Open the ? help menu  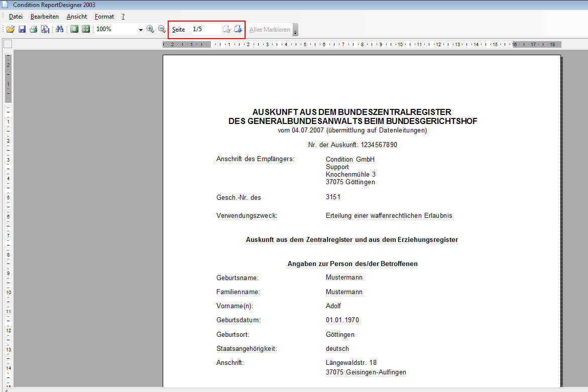pyautogui.click(x=123, y=17)
